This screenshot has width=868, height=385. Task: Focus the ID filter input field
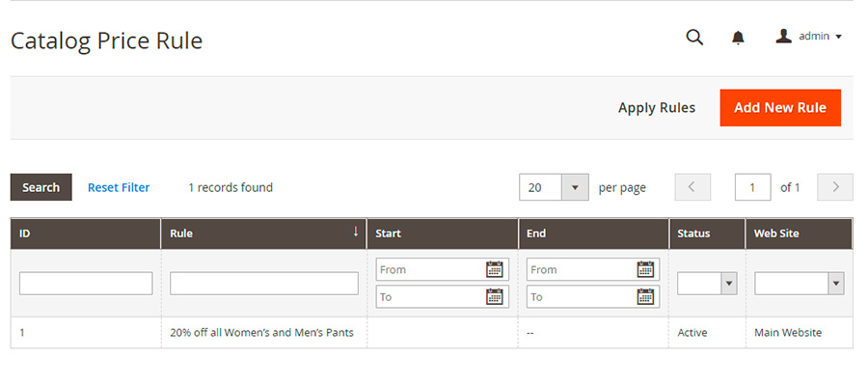pyautogui.click(x=86, y=284)
